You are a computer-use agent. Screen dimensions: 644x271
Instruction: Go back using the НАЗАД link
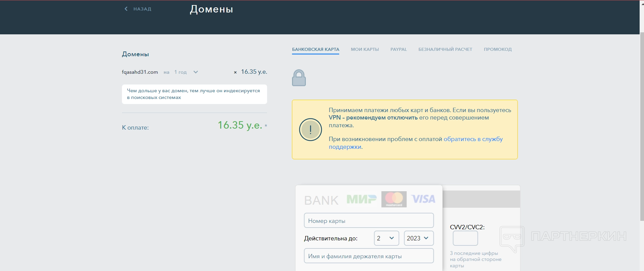tap(142, 9)
